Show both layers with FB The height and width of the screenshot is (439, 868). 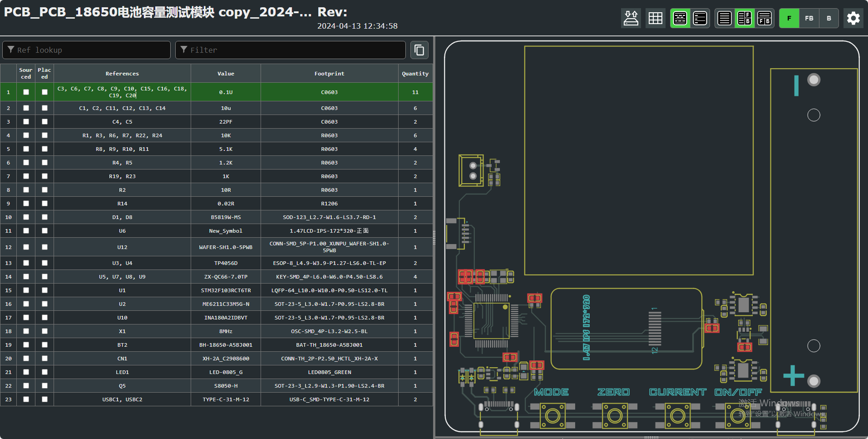pos(809,18)
